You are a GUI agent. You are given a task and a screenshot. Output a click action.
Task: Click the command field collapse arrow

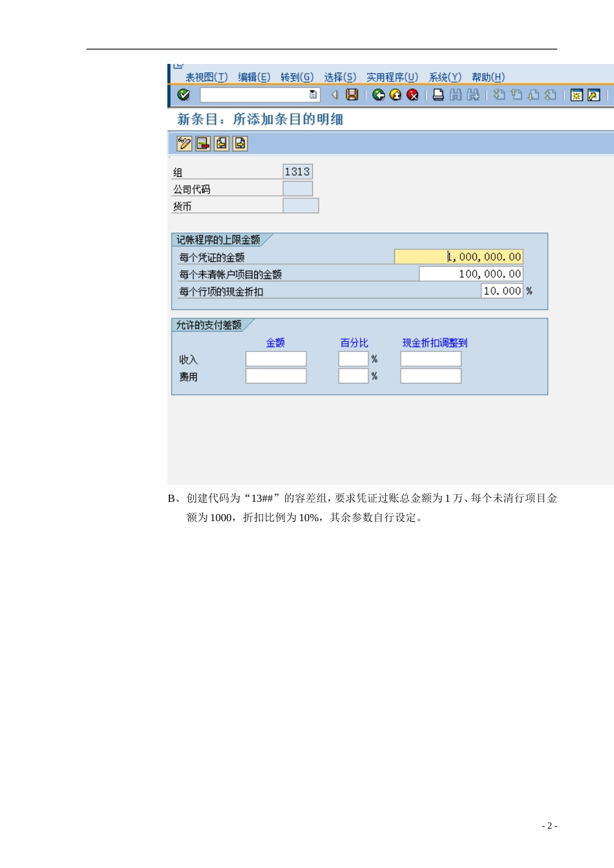coord(335,95)
